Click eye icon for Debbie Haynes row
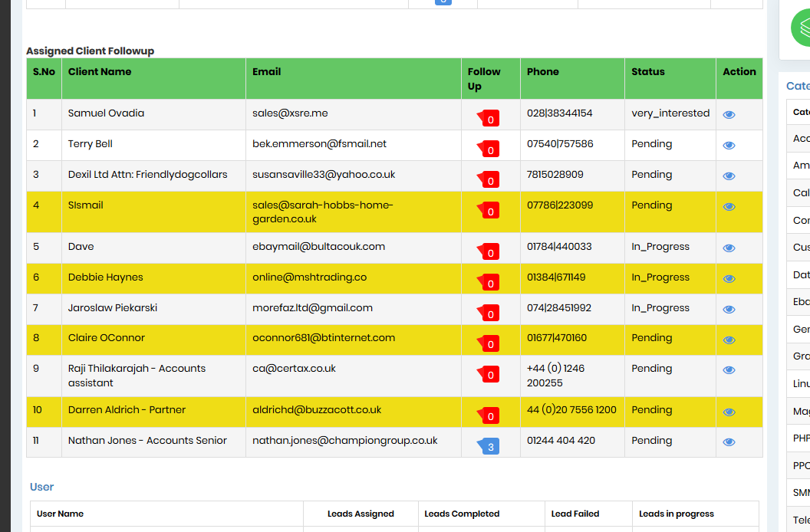Viewport: 810px width, 532px height. point(729,279)
